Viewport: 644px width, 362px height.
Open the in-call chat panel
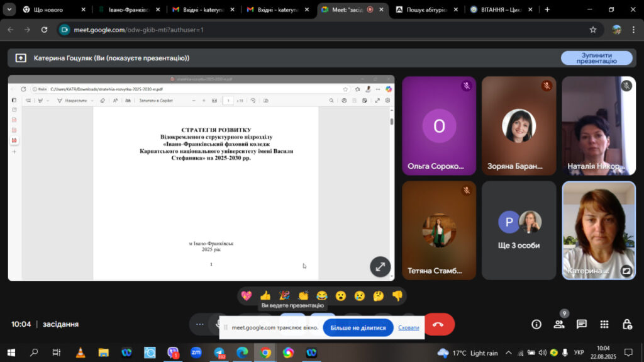[x=582, y=324]
